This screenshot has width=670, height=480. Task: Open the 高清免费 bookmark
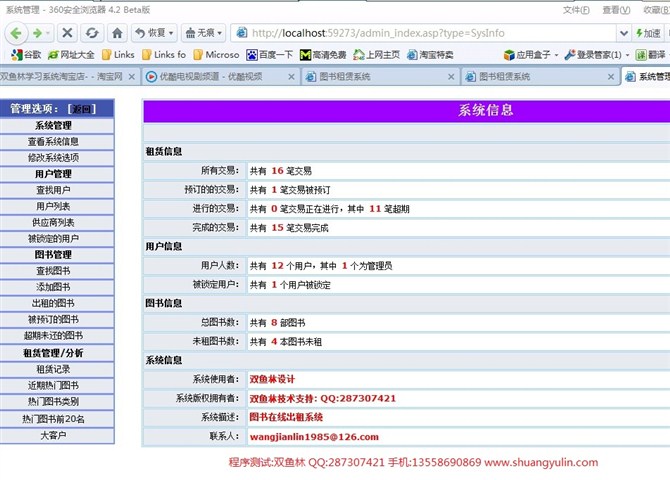(323, 55)
